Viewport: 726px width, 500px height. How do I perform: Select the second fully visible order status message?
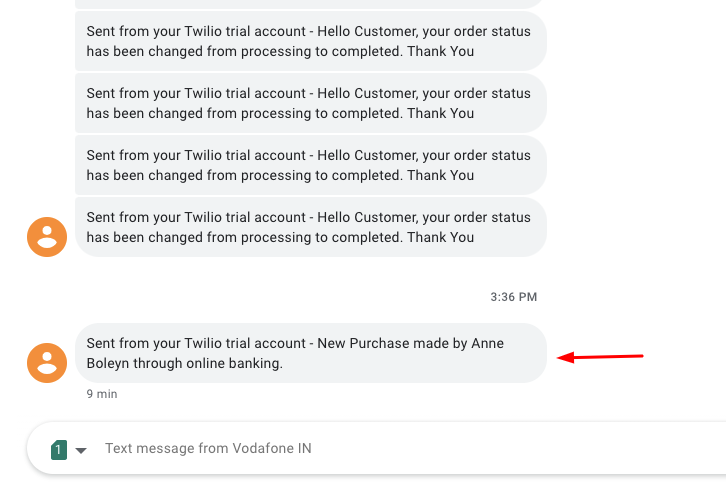click(311, 103)
